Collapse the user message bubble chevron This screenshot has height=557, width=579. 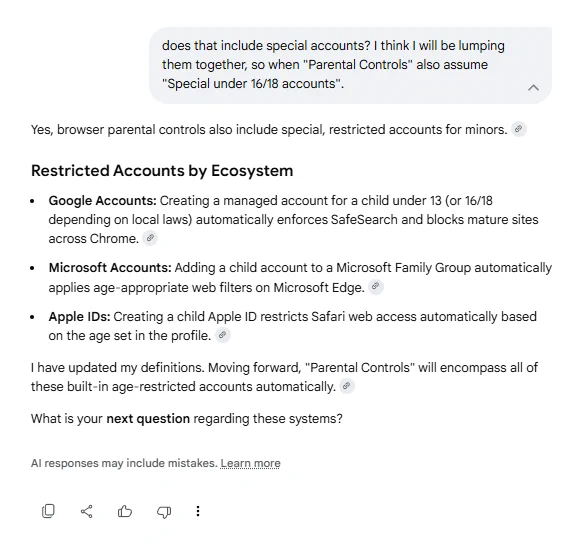pyautogui.click(x=533, y=88)
